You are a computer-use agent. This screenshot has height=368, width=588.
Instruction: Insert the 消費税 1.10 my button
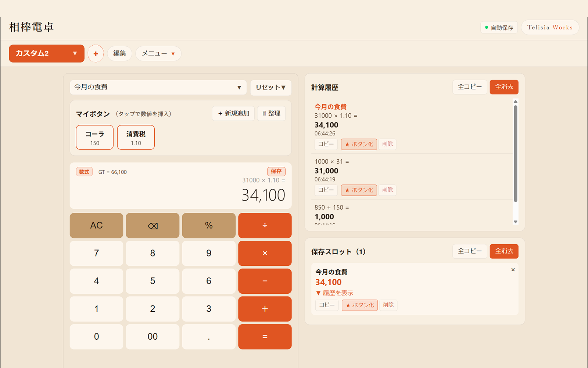coord(136,138)
